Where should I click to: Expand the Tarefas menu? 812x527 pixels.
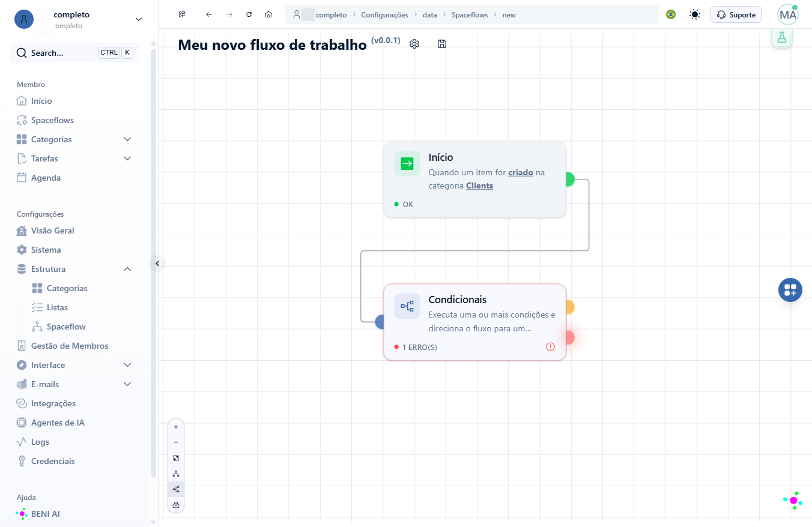tap(127, 158)
